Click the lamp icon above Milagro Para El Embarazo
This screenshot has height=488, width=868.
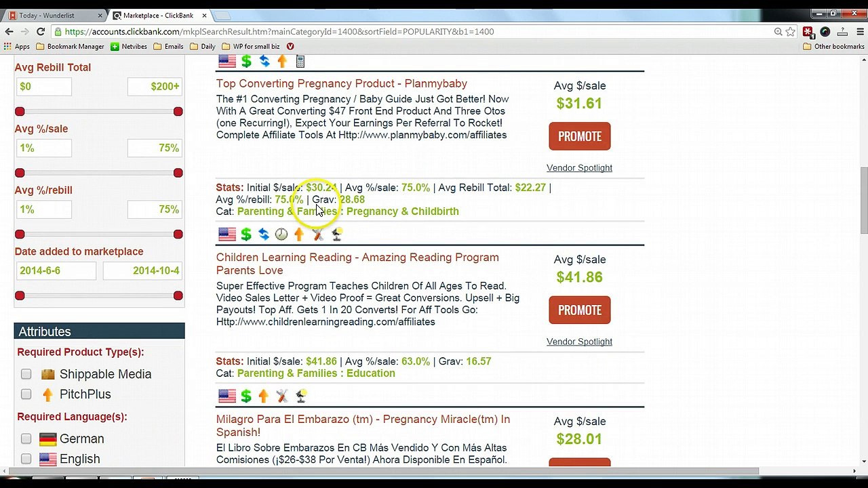pos(301,396)
